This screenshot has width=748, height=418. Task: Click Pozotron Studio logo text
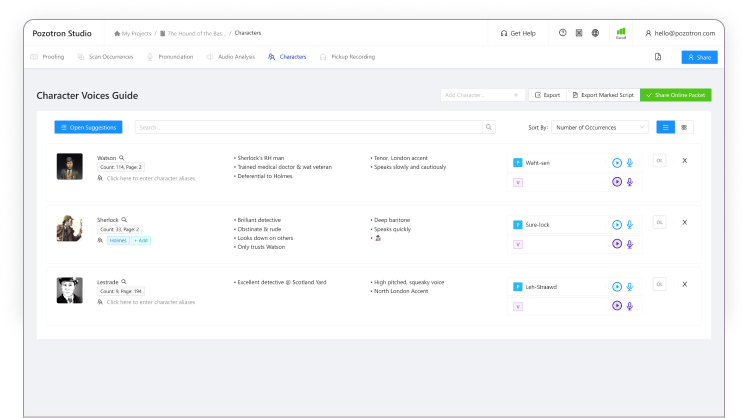(x=62, y=33)
